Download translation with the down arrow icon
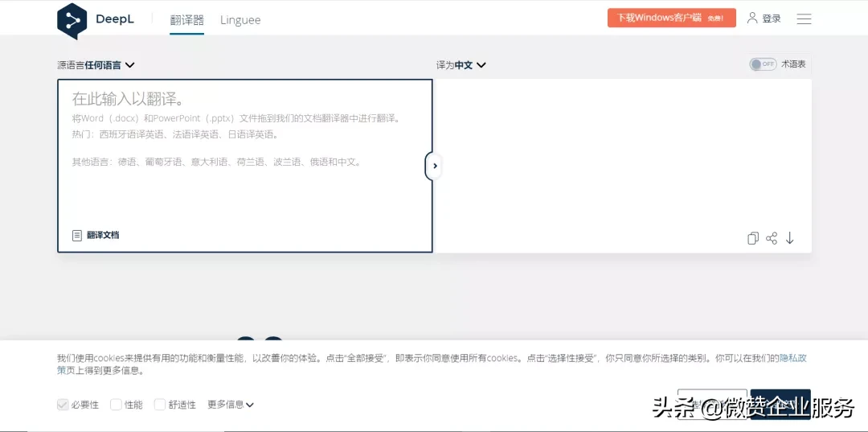This screenshot has height=432, width=868. (x=790, y=238)
